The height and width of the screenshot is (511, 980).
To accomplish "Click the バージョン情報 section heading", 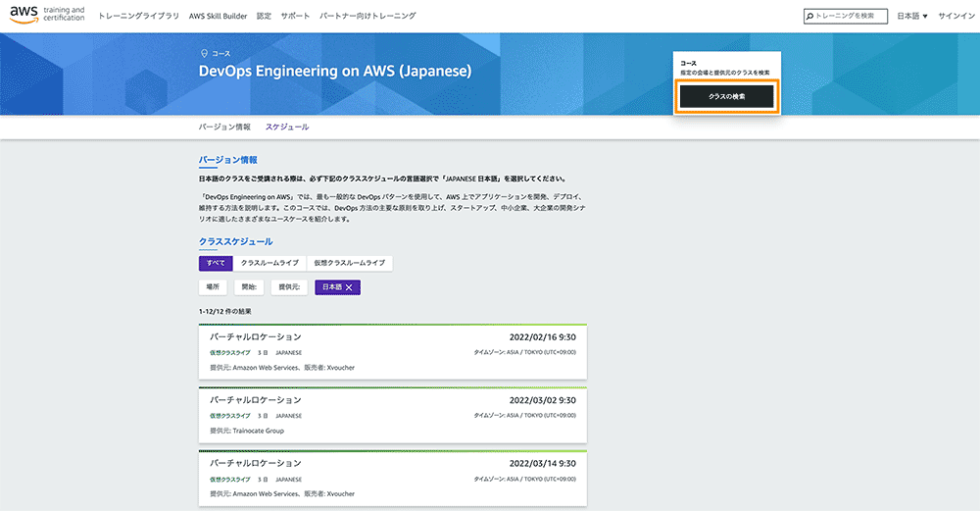I will coord(228,160).
